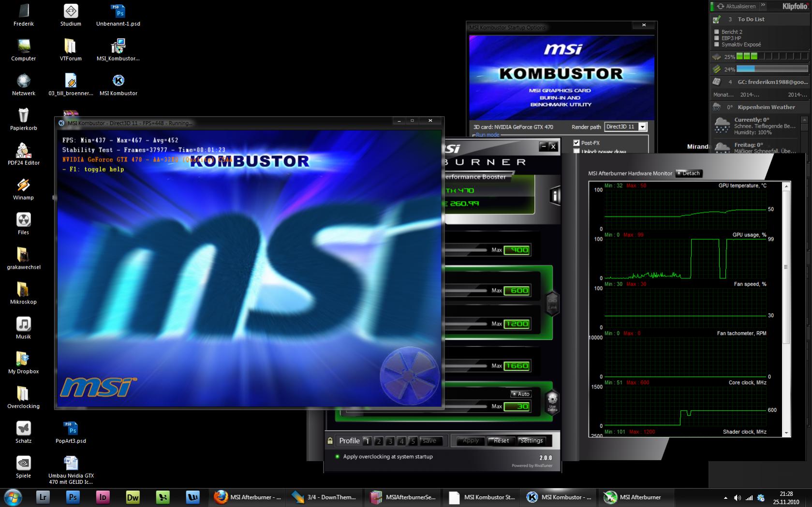Open the Musik desktop icon

tap(23, 328)
